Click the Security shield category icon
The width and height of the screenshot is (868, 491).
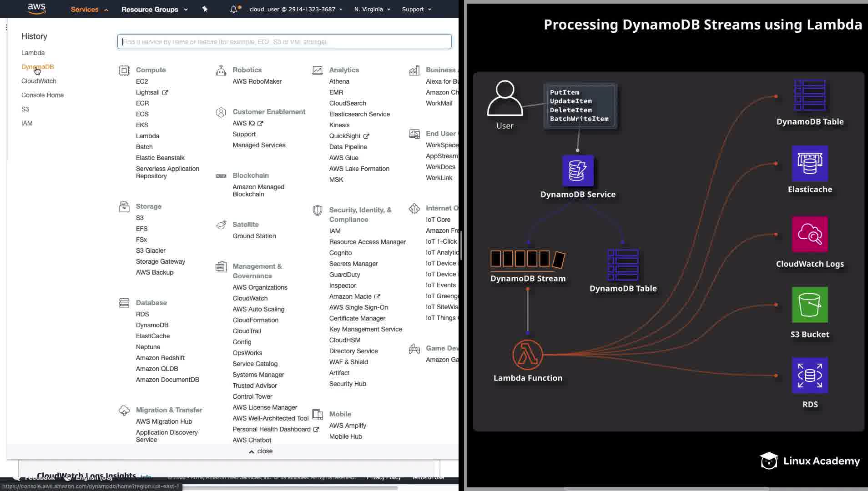(317, 210)
